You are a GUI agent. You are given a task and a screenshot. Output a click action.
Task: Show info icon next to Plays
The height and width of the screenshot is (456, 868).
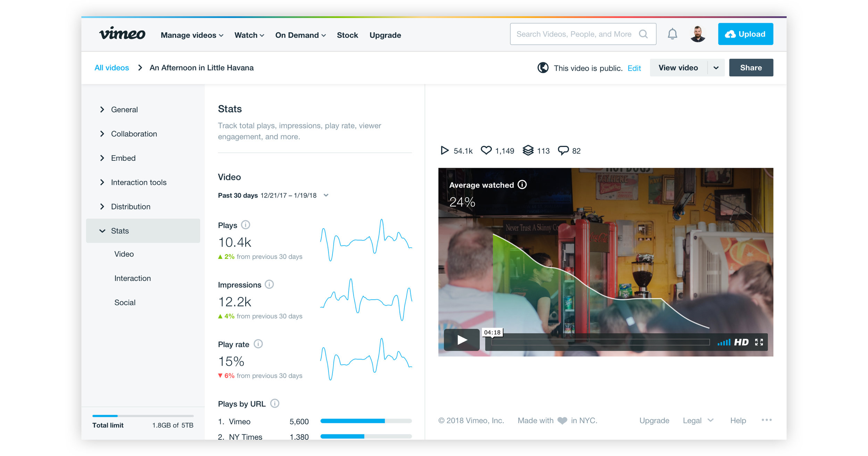pyautogui.click(x=245, y=225)
